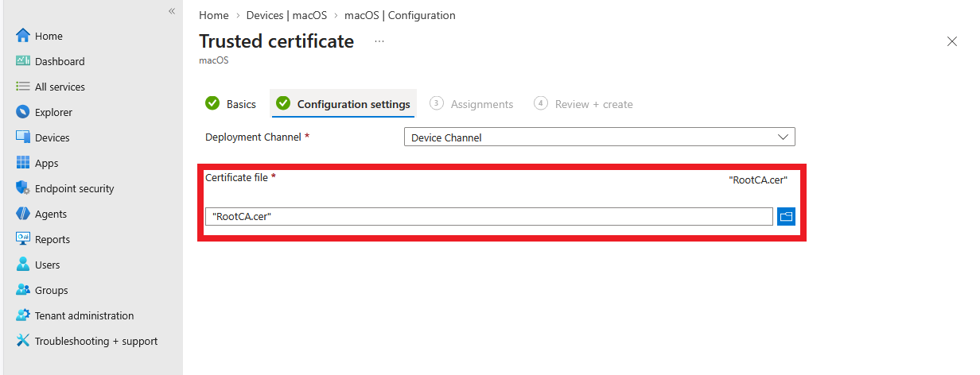The height and width of the screenshot is (375, 980).
Task: Click the "RootCA.cer" text at right of label
Action: point(758,180)
